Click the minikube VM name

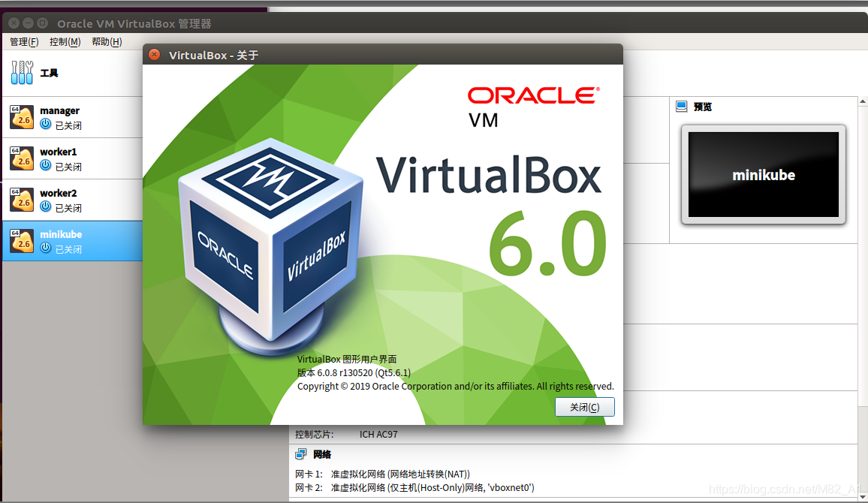[61, 234]
